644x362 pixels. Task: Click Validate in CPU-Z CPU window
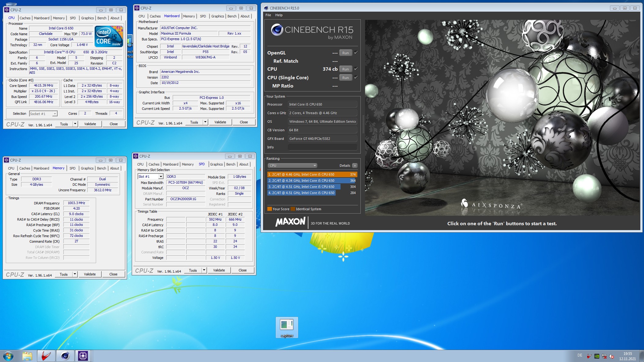[90, 124]
